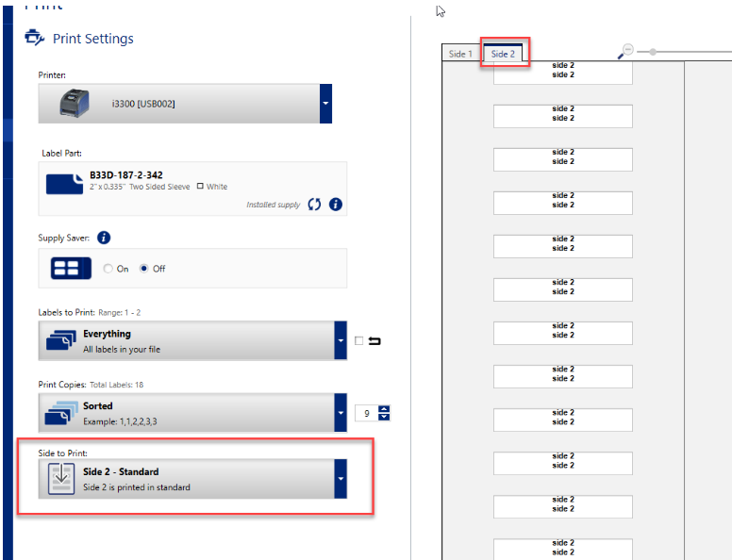Image resolution: width=732 pixels, height=560 pixels.
Task: Click the copies count field showing 9
Action: (364, 413)
